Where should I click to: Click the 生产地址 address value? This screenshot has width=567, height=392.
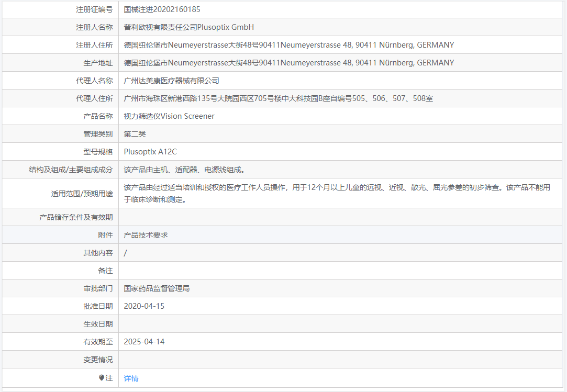(x=288, y=63)
